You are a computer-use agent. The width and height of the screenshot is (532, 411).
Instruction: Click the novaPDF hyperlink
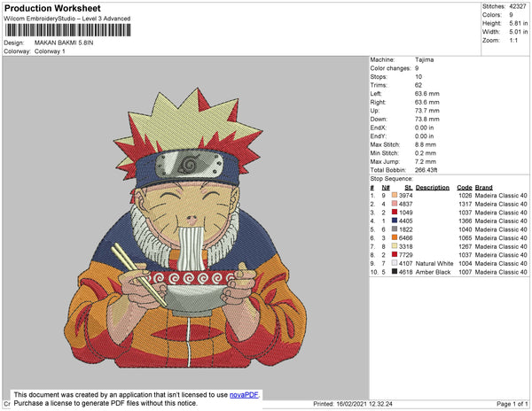pos(244,395)
